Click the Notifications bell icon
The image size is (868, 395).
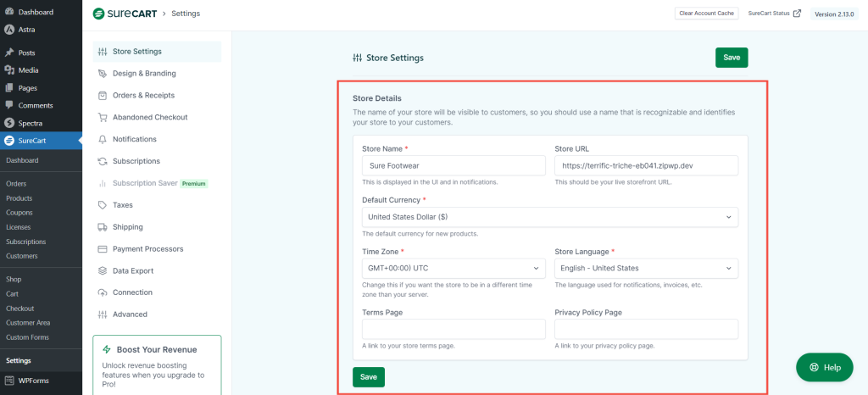click(x=103, y=139)
